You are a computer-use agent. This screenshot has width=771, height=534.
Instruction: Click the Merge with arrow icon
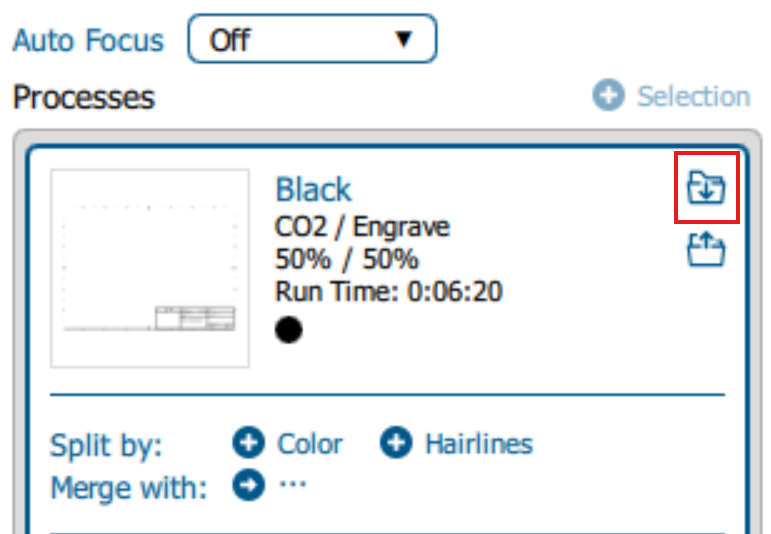click(248, 485)
